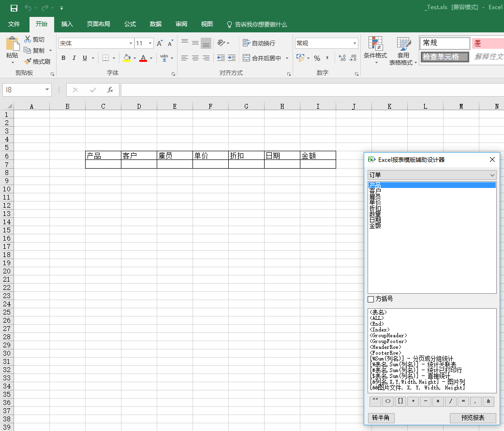The image size is (504, 431).
Task: Open Conditional Formatting (条件格式)
Action: (375, 50)
